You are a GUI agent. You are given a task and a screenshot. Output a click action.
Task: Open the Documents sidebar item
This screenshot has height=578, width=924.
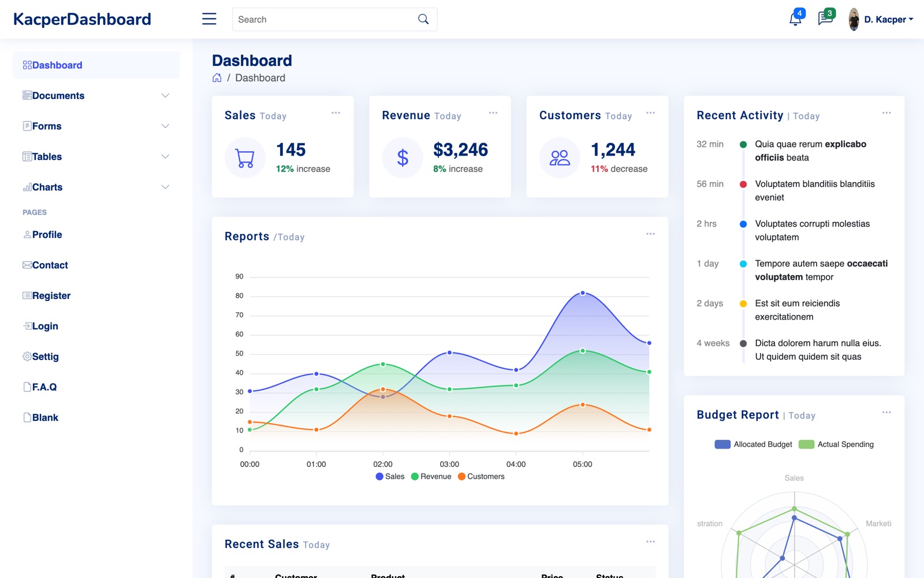[96, 95]
